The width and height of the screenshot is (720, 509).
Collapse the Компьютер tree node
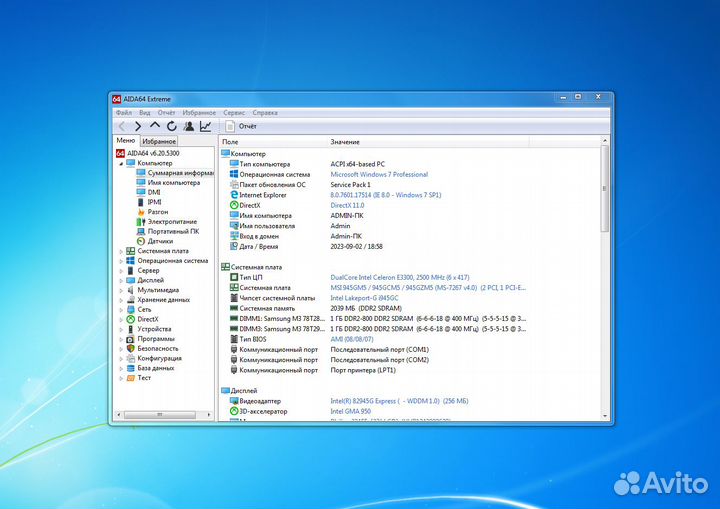tap(121, 163)
